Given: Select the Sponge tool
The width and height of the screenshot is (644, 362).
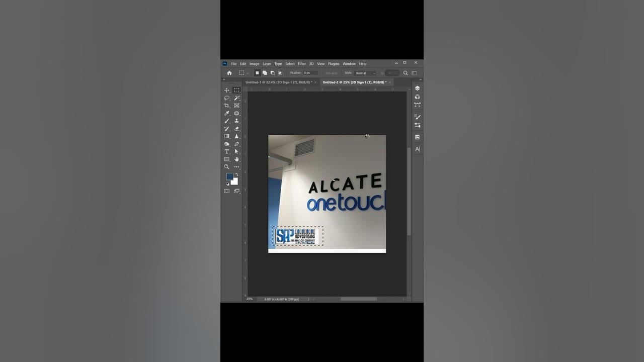Looking at the screenshot, I should [x=227, y=144].
